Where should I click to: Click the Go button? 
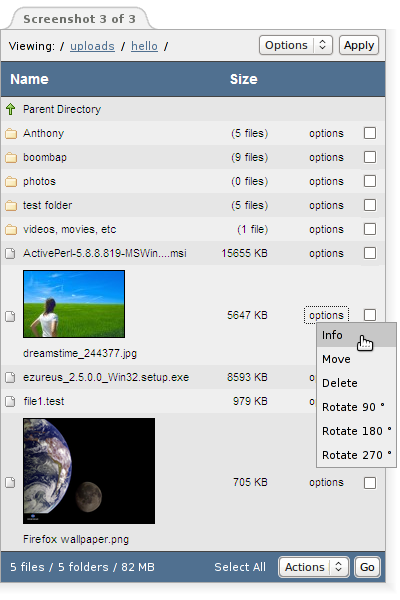click(x=367, y=567)
